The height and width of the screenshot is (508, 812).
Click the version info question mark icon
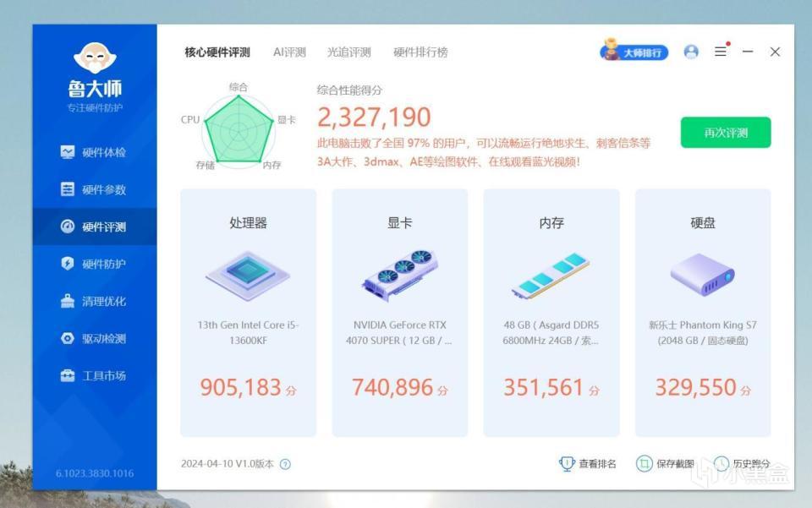coord(285,464)
